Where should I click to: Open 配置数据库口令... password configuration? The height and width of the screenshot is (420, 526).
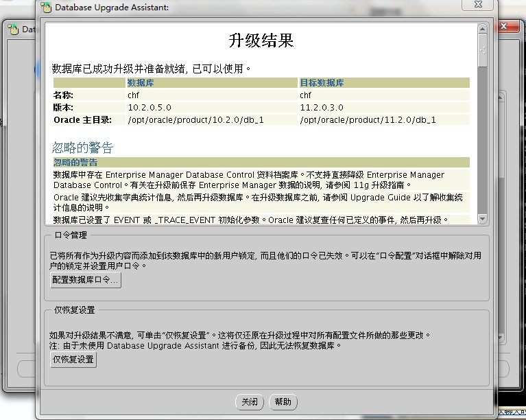click(x=86, y=280)
